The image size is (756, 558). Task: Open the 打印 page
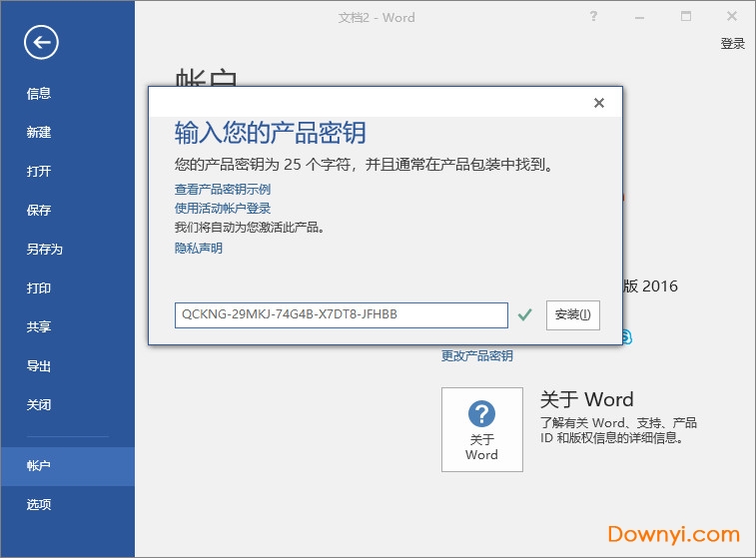coord(39,288)
